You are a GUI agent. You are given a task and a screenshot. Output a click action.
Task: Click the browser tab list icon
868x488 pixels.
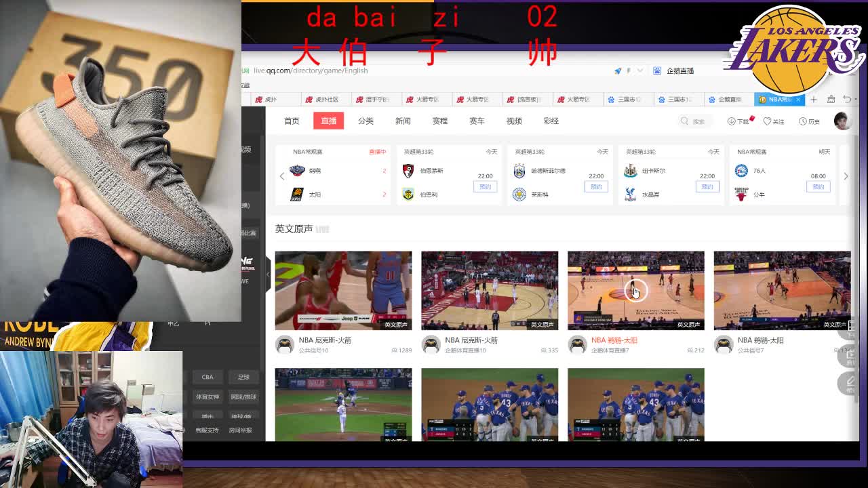(x=831, y=100)
